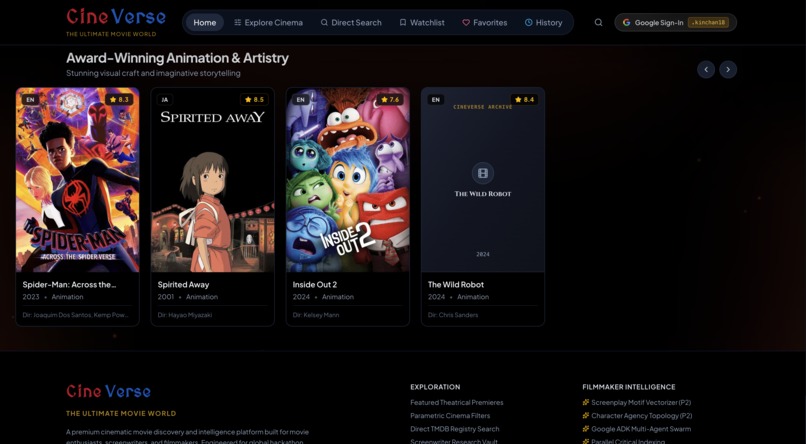Go to Direct Search tab

351,23
